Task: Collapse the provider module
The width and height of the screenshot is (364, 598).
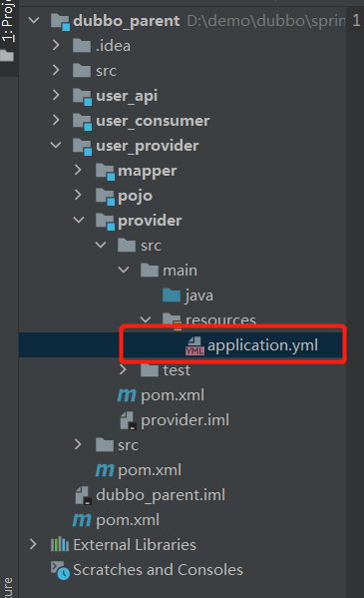Action: pos(79,220)
